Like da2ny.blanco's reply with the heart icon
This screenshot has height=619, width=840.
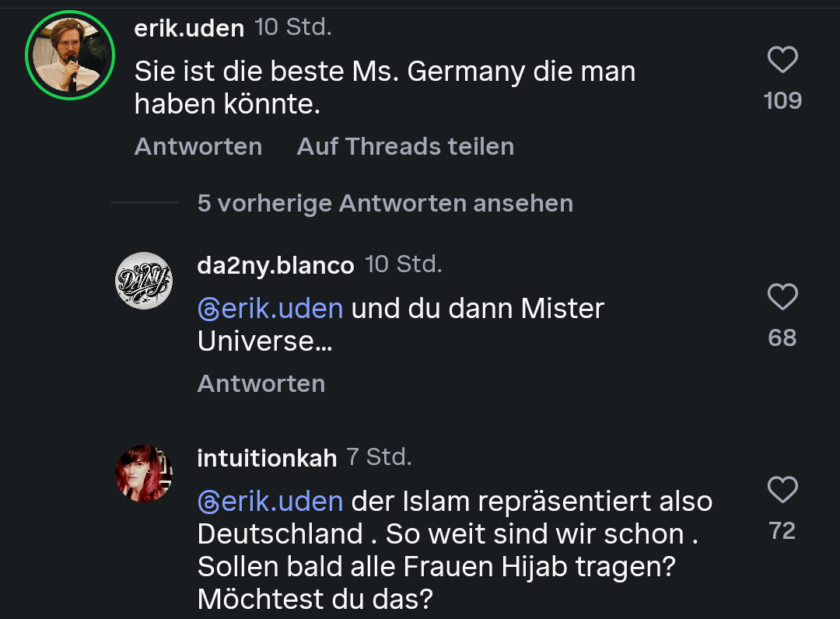[782, 297]
